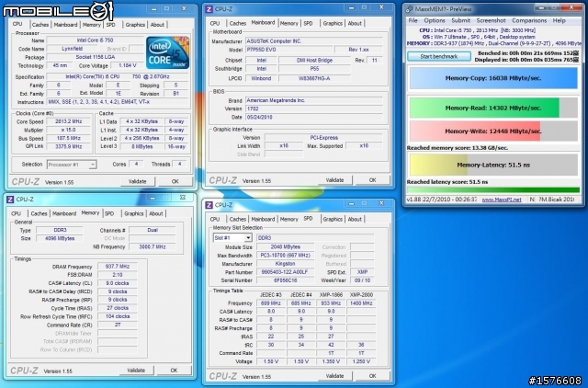
Task: Open About tab in the SPD CPU-Z window
Action: 355,219
